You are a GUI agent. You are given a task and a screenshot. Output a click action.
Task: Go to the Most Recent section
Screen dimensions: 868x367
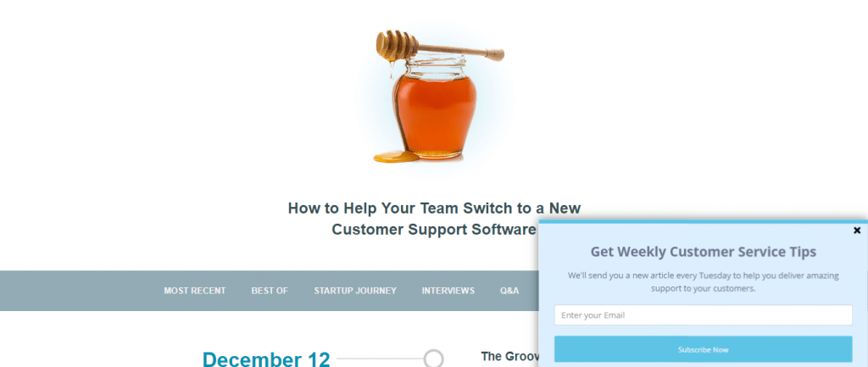click(x=194, y=291)
